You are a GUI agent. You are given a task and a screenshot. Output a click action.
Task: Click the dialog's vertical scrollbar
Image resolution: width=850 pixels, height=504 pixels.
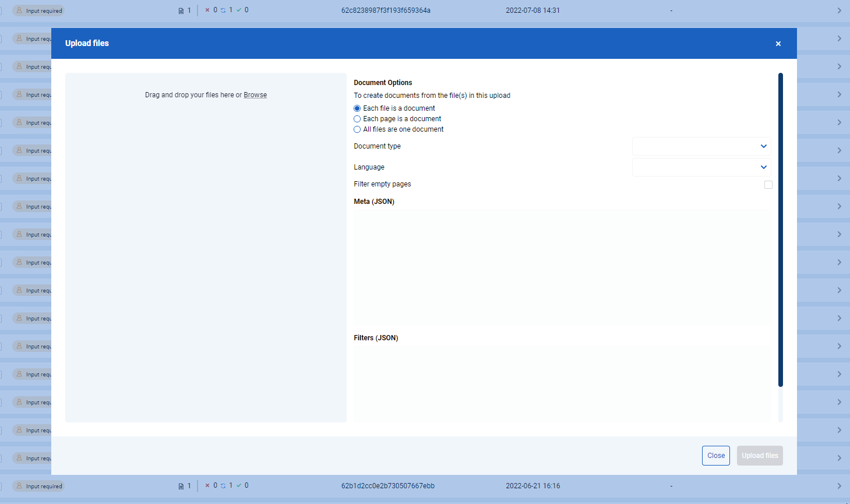pos(781,230)
